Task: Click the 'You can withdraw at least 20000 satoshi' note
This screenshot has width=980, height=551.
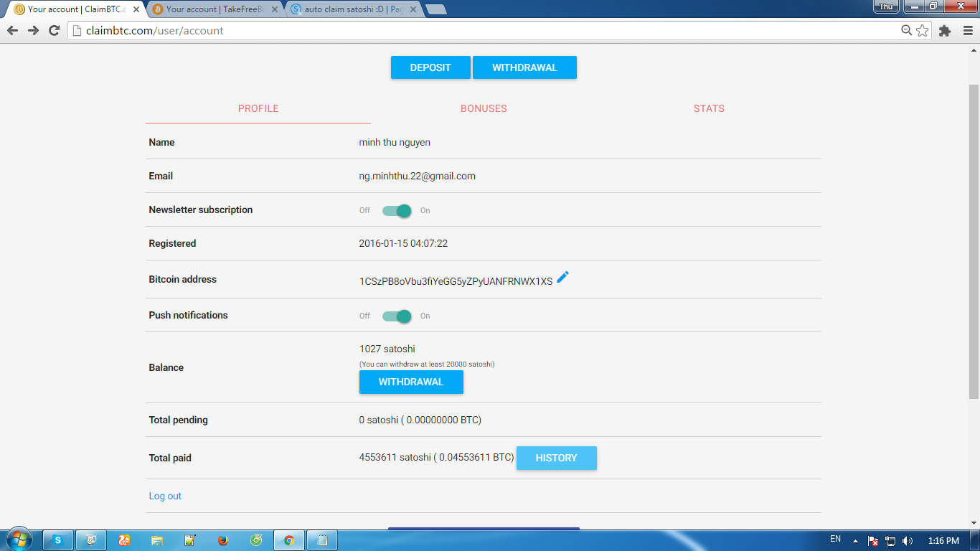Action: click(427, 364)
